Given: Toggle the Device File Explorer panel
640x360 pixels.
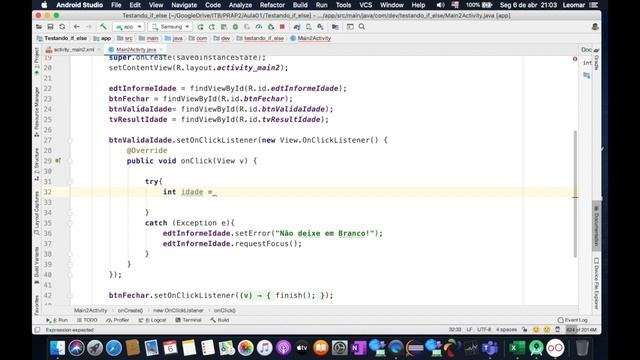Looking at the screenshot, I should click(x=596, y=284).
